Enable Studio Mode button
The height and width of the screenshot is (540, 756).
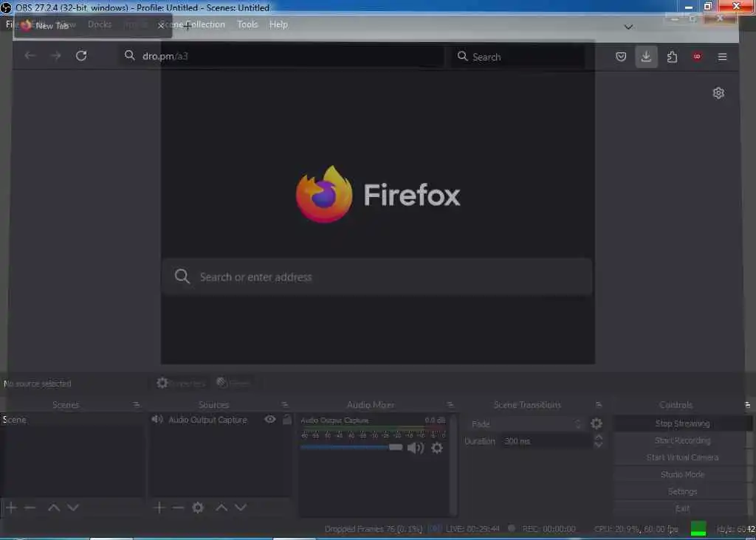click(682, 474)
